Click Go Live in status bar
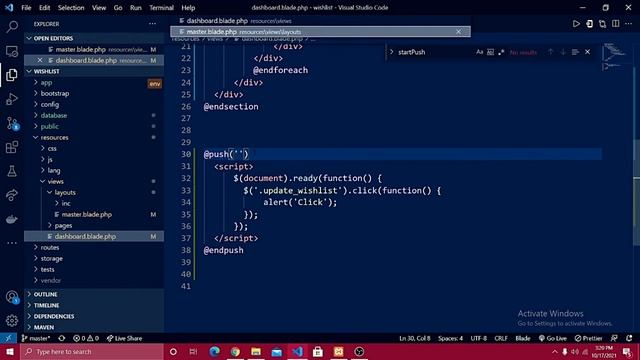 553,338
